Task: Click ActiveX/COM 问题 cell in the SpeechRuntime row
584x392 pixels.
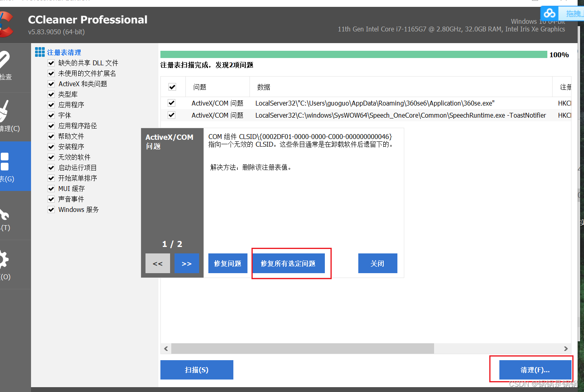Action: tap(217, 115)
